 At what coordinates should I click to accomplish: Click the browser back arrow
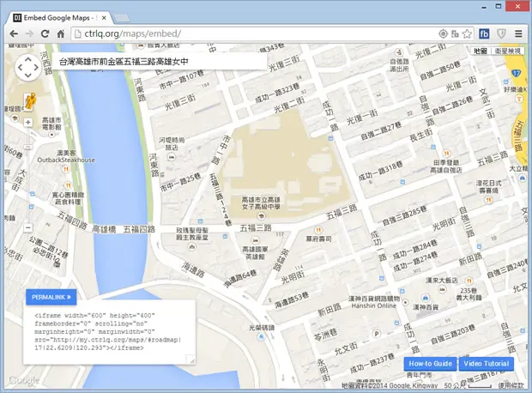pos(14,33)
